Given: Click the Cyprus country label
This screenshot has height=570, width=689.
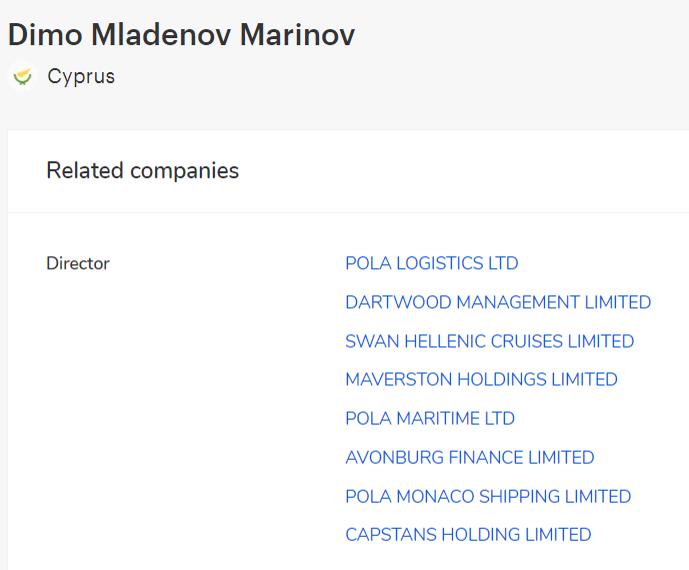Looking at the screenshot, I should [81, 77].
